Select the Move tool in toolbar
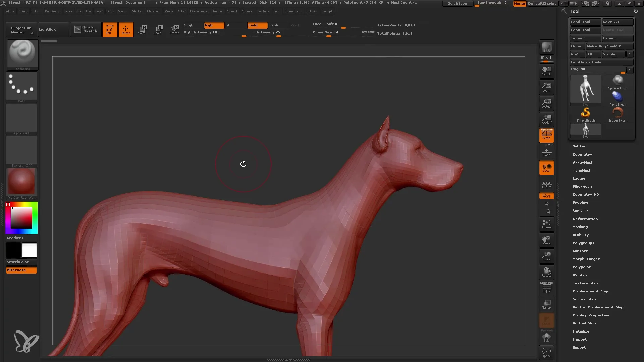 click(x=142, y=29)
